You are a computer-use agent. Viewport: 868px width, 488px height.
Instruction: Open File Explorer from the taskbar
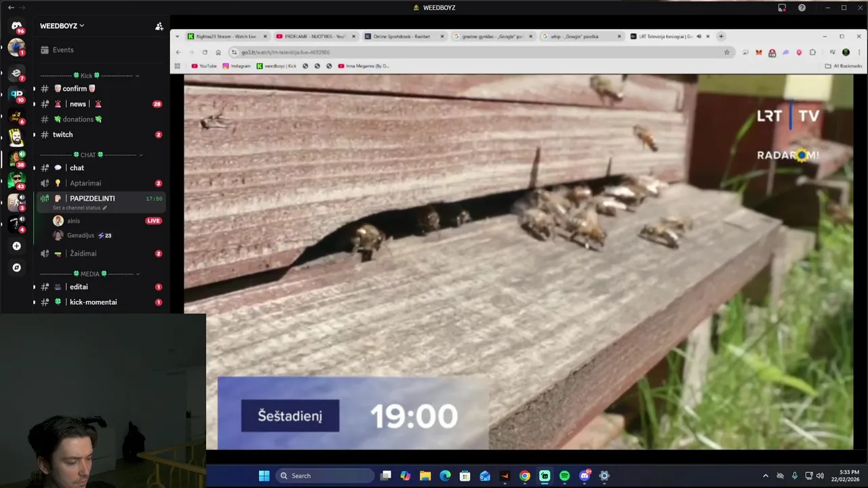(425, 476)
